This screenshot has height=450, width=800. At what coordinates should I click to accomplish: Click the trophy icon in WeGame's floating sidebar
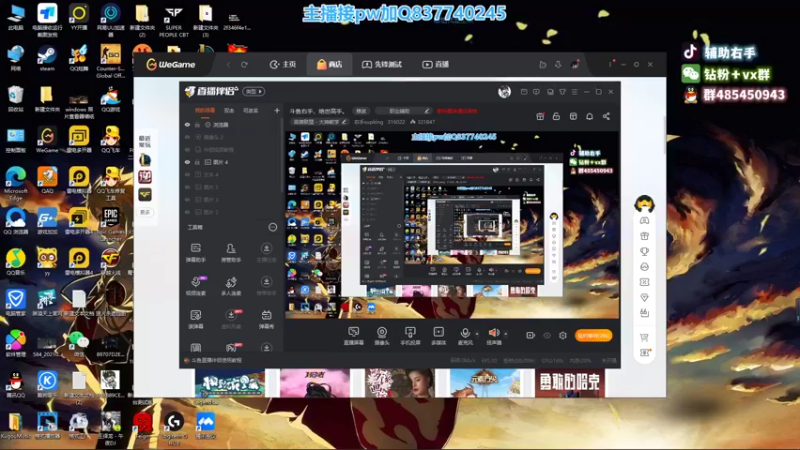tap(644, 251)
